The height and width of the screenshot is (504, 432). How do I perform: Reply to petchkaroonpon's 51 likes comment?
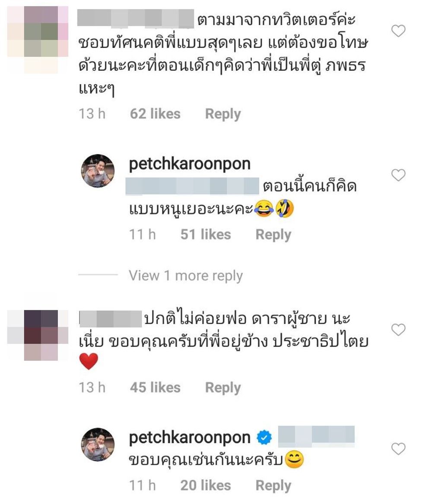tap(273, 235)
